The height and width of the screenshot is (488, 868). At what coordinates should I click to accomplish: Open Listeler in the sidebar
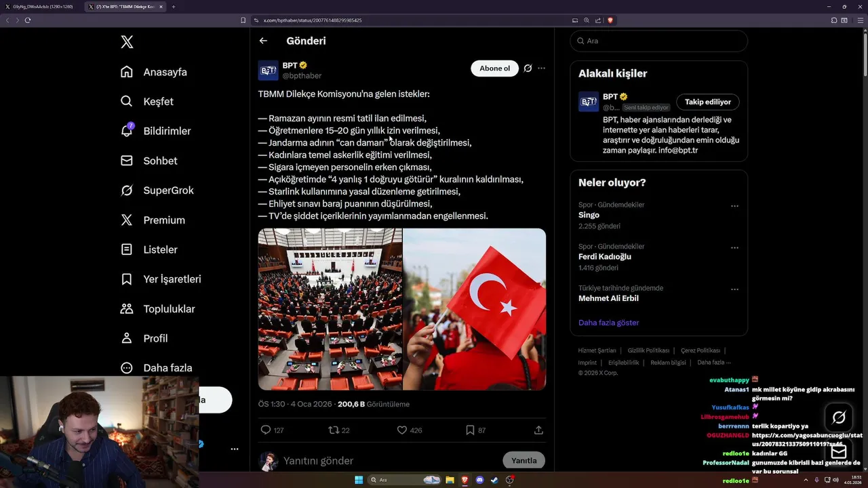(x=149, y=249)
